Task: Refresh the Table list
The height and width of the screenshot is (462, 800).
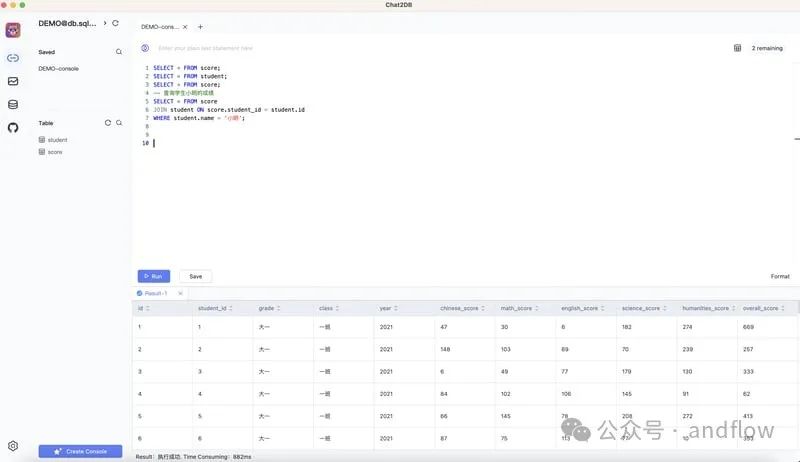Action: (108, 123)
